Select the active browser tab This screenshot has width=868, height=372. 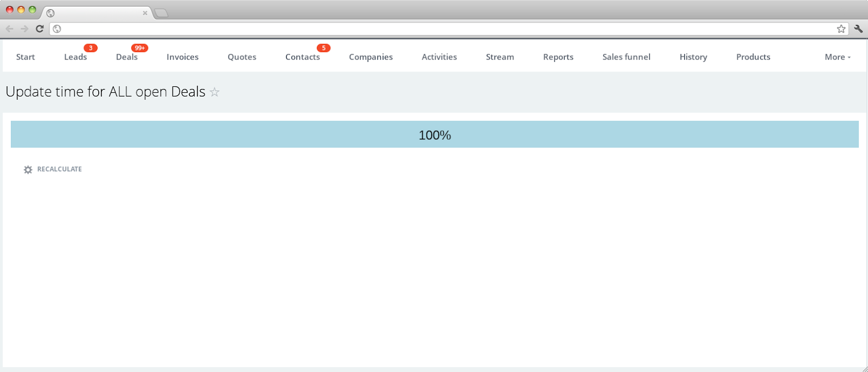coord(97,13)
